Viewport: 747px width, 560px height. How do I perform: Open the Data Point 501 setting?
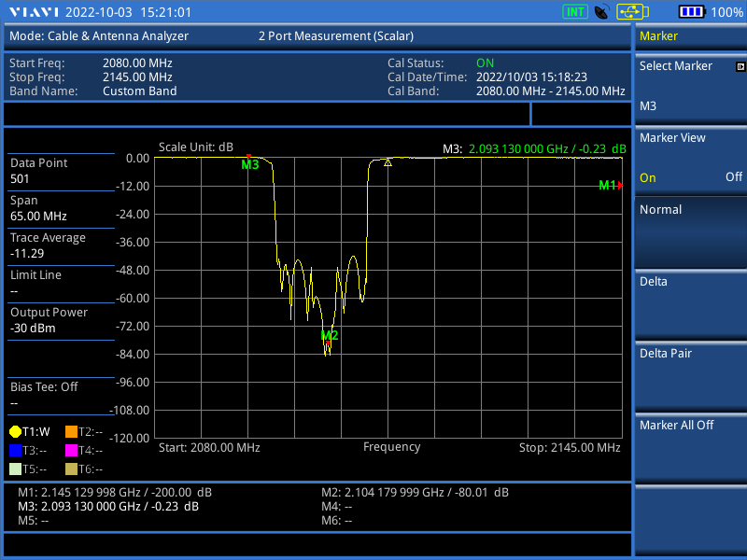pos(61,172)
